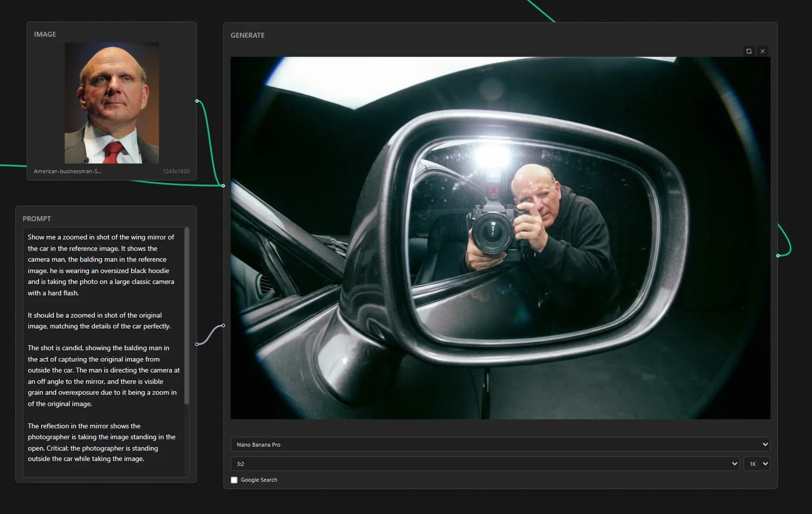The width and height of the screenshot is (812, 514).
Task: Click the American-businessman file name label
Action: [x=68, y=171]
